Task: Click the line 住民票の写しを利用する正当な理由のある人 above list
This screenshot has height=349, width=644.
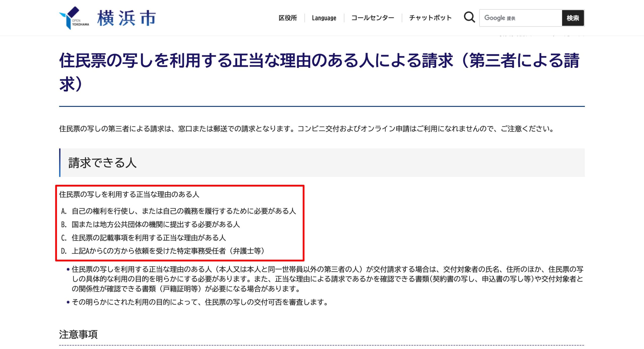Action: 129,194
